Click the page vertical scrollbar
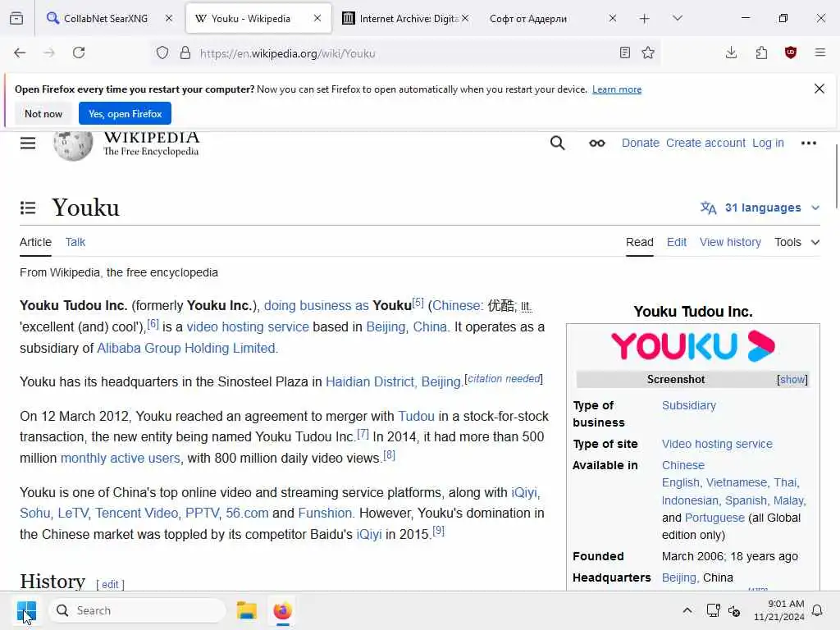The image size is (840, 630). tap(836, 177)
